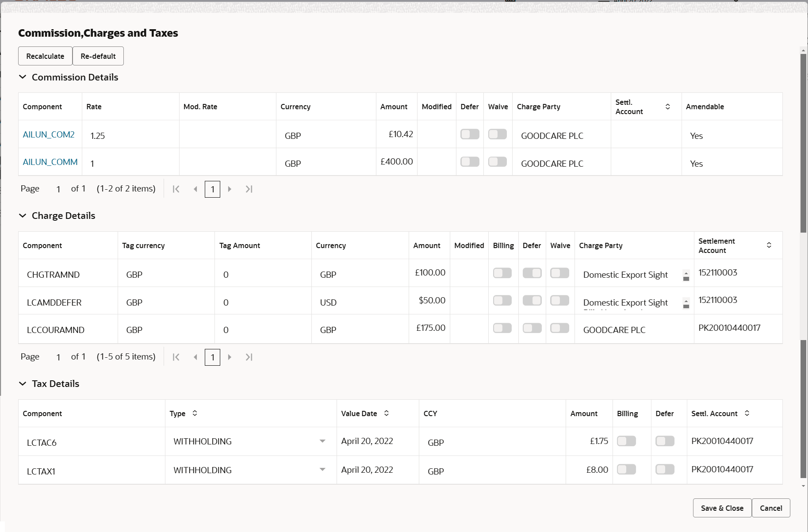The image size is (808, 532).
Task: Turn on Billing for LCTAX1 tax row
Action: [x=627, y=469]
